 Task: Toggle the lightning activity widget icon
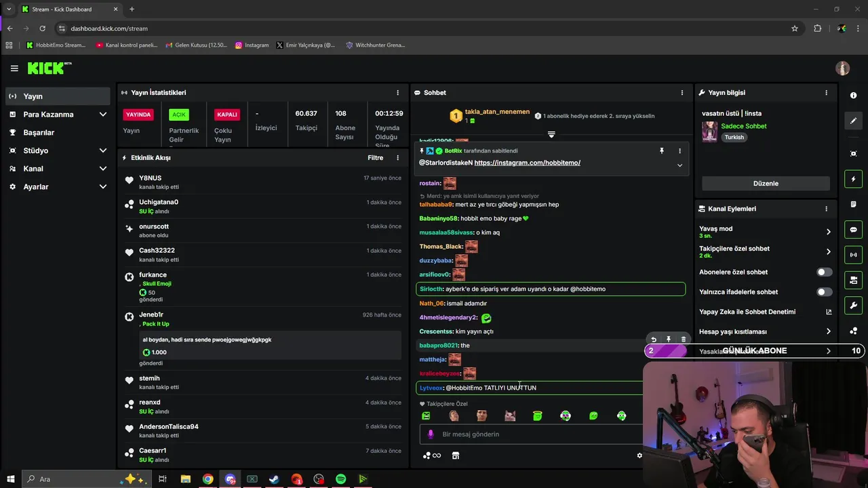[853, 179]
